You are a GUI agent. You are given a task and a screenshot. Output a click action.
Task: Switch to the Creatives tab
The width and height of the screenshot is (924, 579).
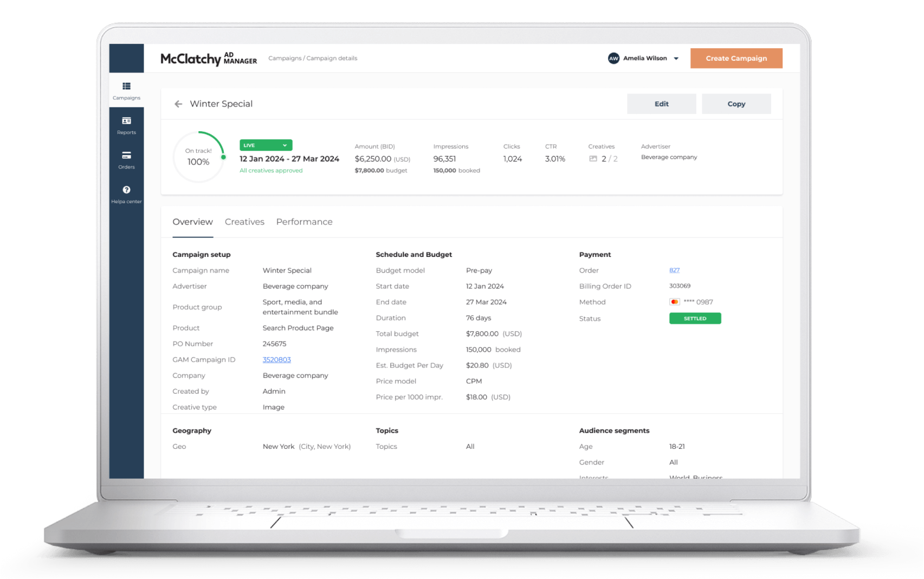point(244,222)
